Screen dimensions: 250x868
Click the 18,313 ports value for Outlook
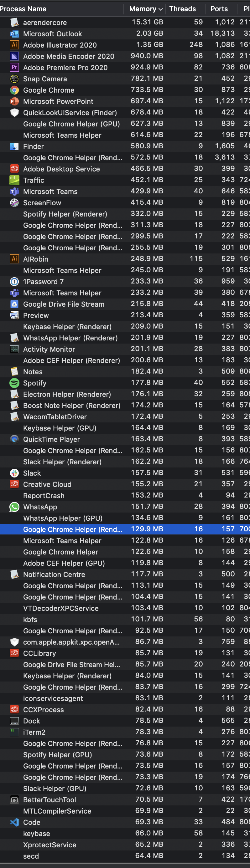(x=223, y=33)
